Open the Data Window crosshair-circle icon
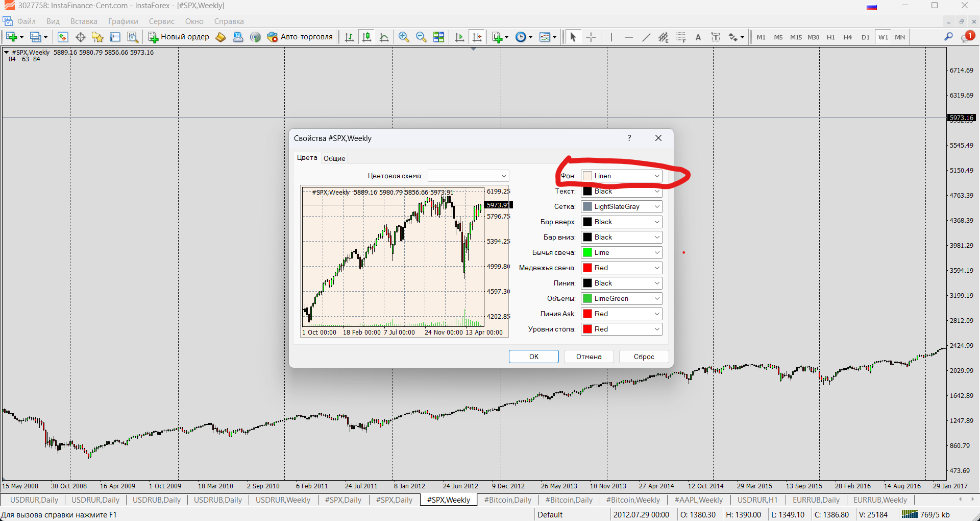This screenshot has width=980, height=521. pos(80,37)
